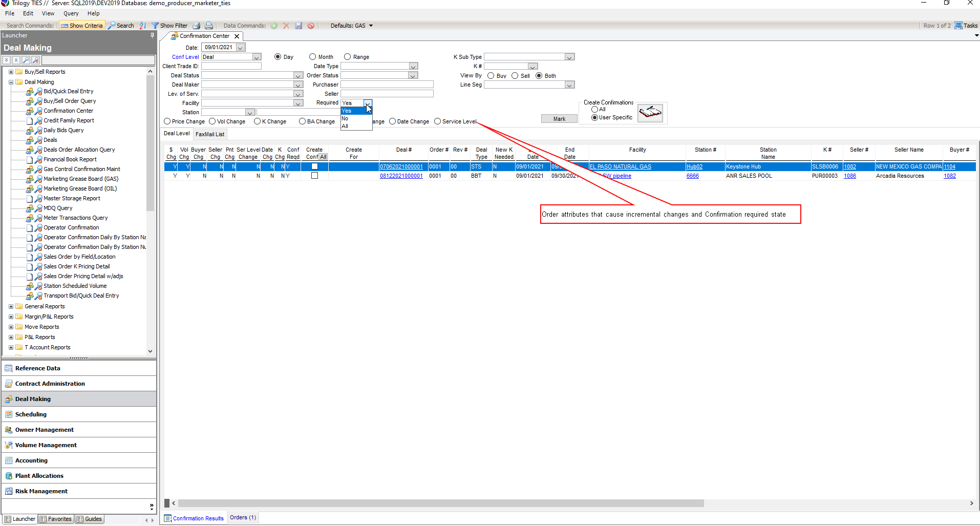Switch to FaxMail List tab
This screenshot has height=526, width=980.
click(210, 134)
